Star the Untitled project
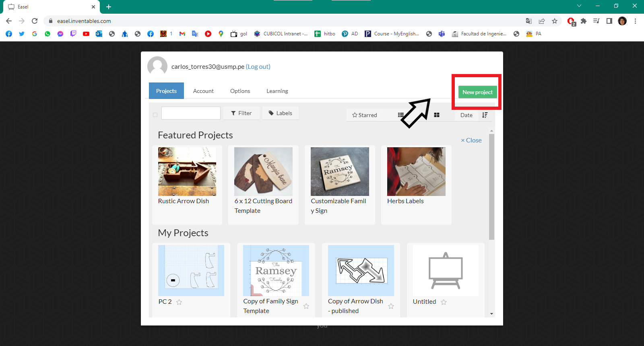The height and width of the screenshot is (346, 644). [444, 302]
